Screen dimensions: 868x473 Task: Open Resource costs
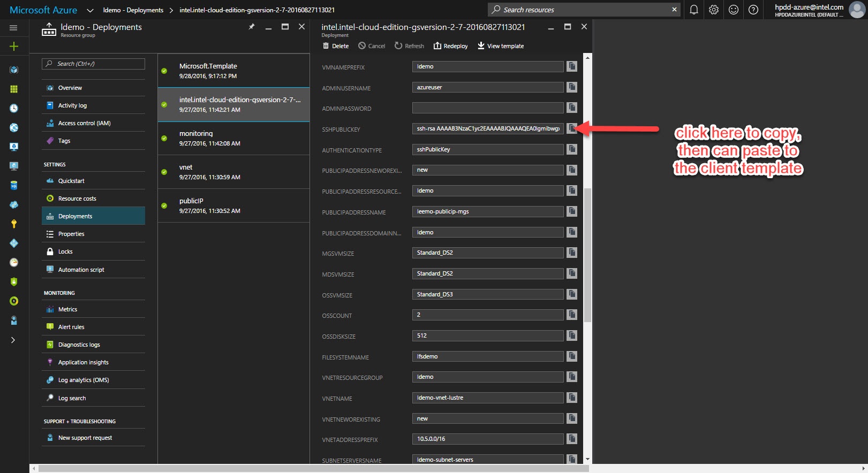[x=93, y=199]
